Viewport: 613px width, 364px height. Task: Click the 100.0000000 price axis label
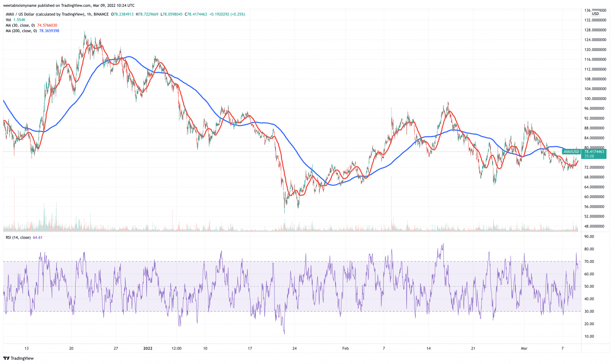coord(595,99)
